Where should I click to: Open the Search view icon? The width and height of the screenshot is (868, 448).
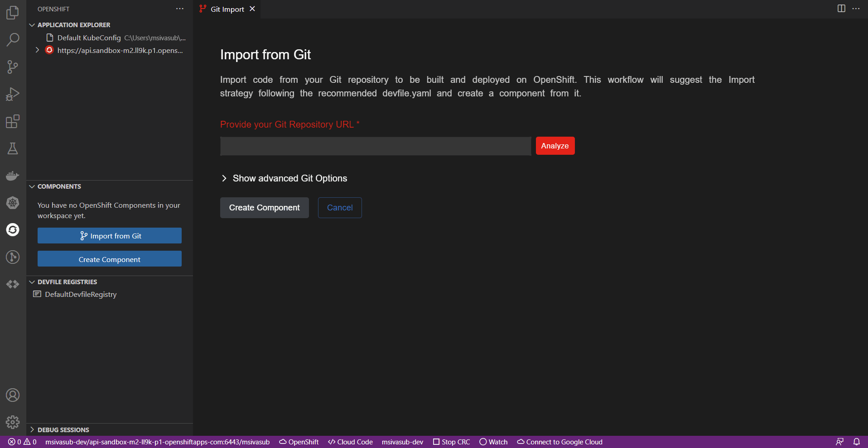click(x=13, y=40)
